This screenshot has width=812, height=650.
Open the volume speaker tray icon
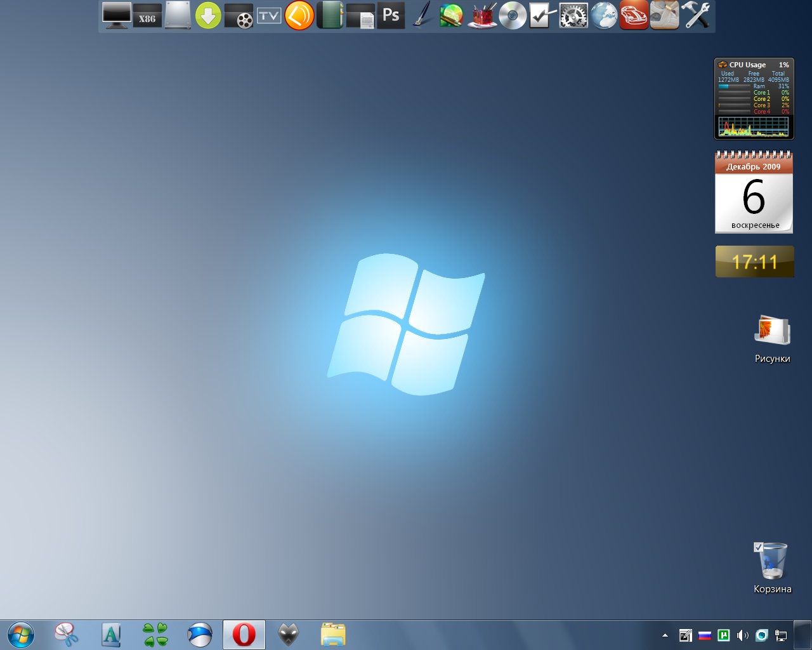[743, 635]
